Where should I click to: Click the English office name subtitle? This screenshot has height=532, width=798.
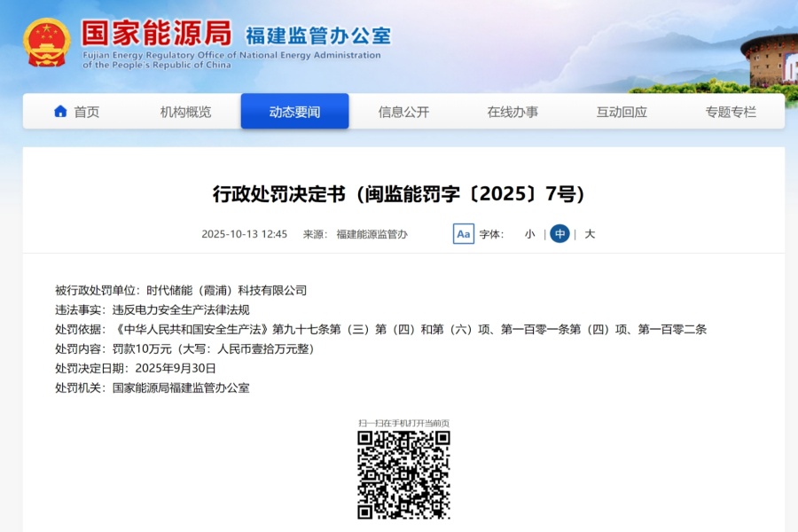[x=231, y=59]
